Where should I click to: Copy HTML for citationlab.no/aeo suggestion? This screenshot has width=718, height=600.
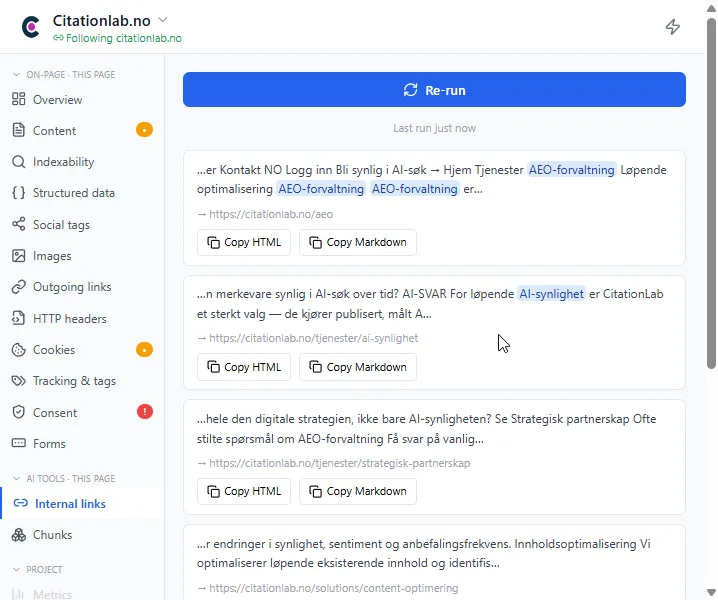click(244, 242)
